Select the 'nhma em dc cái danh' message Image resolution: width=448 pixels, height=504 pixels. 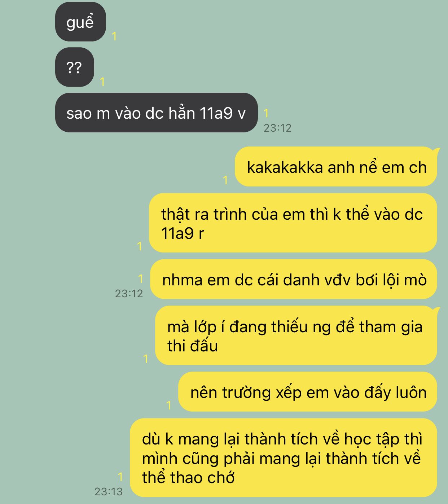coord(294,279)
